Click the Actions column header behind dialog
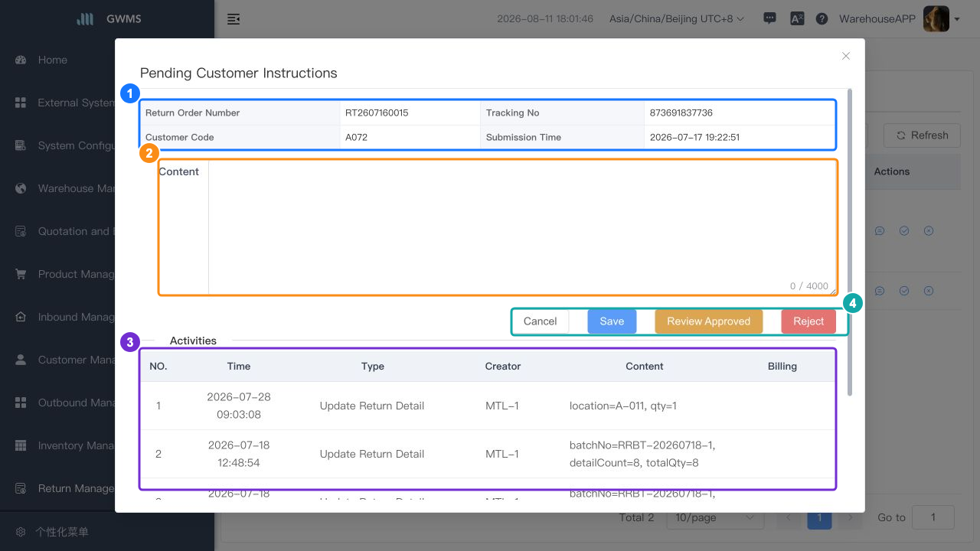This screenshot has height=551, width=980. click(x=892, y=171)
